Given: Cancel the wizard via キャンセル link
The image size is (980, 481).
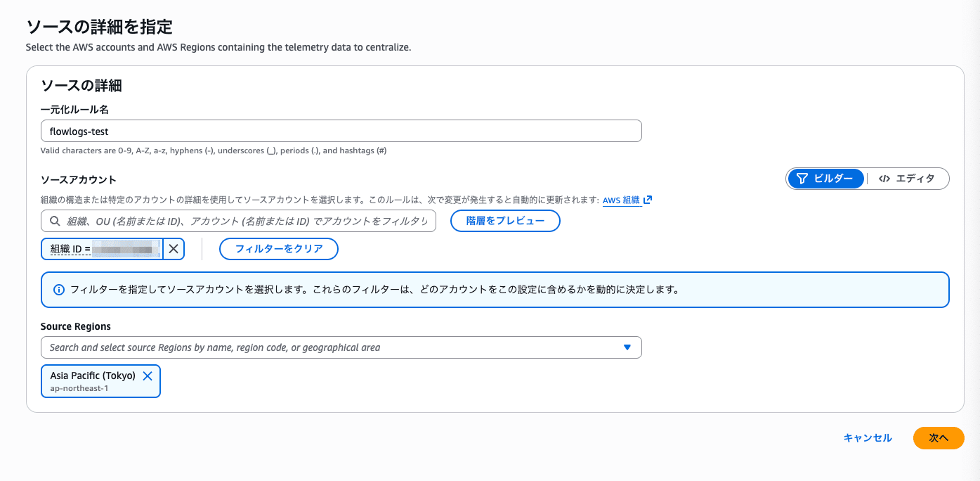Looking at the screenshot, I should click(x=867, y=437).
